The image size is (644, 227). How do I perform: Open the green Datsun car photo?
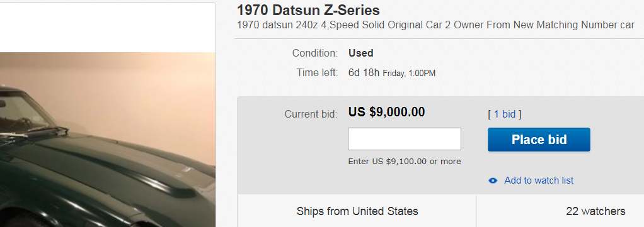click(x=108, y=140)
